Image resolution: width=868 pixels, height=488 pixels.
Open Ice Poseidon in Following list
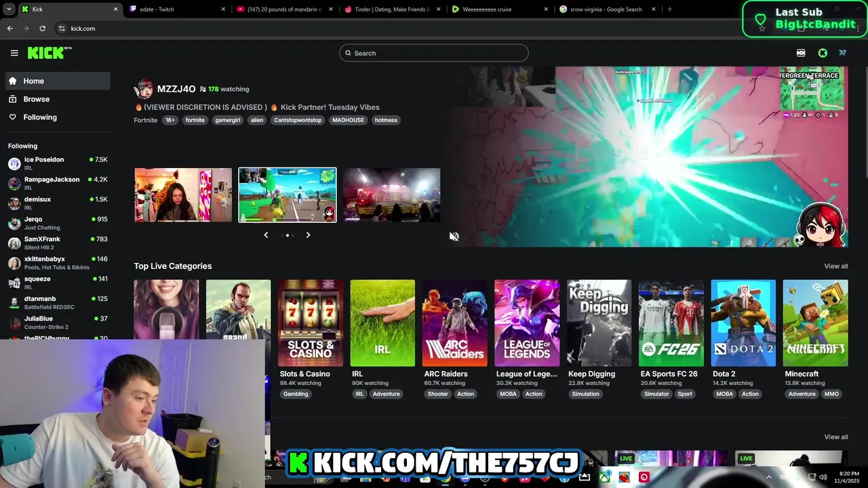(57, 163)
